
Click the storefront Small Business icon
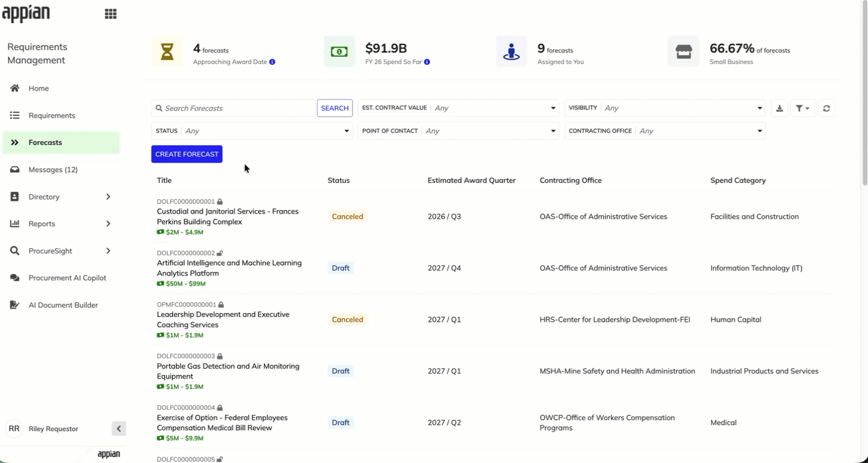pos(683,52)
